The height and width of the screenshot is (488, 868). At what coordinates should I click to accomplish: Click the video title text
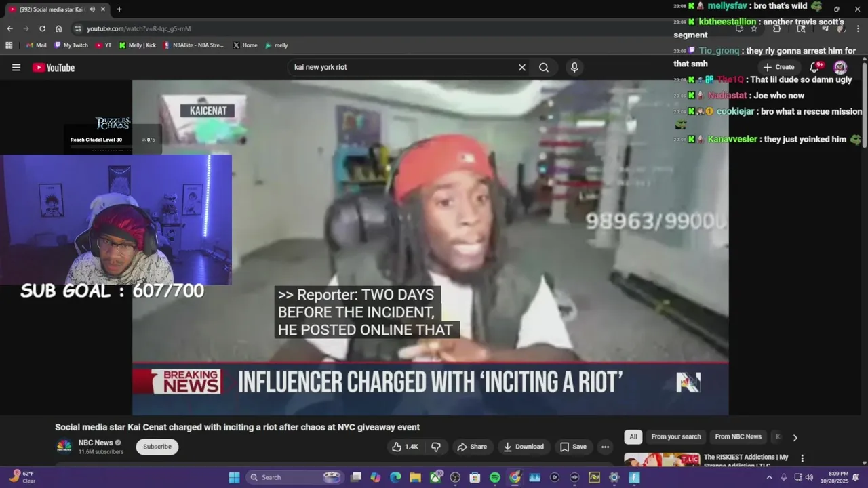pos(237,427)
